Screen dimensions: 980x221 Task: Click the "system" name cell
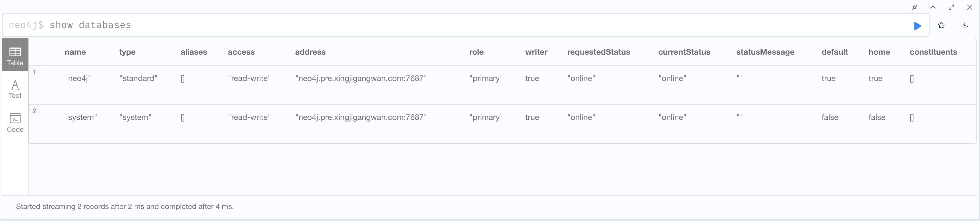[x=81, y=117]
